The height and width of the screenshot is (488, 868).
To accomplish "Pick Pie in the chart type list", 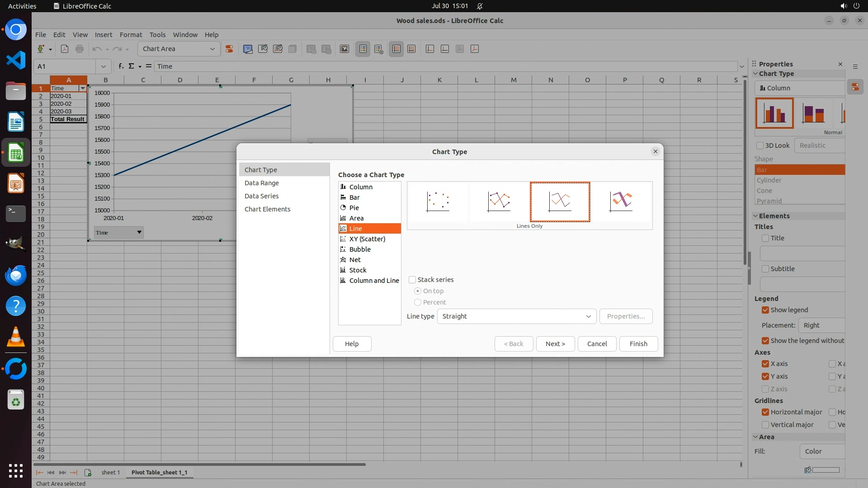I will [354, 208].
